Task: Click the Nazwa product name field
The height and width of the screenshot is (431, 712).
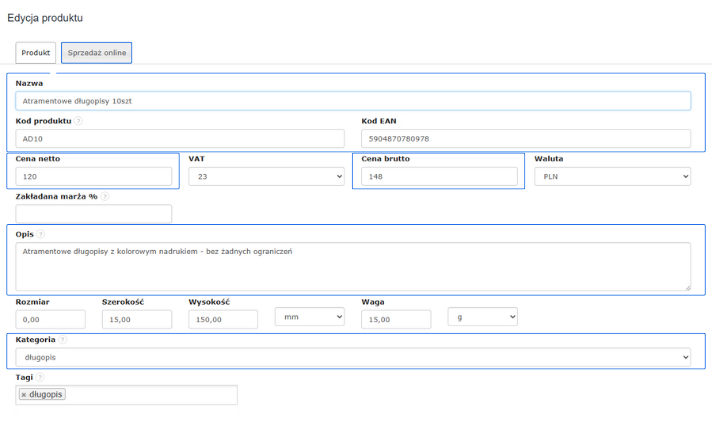Action: tap(353, 101)
